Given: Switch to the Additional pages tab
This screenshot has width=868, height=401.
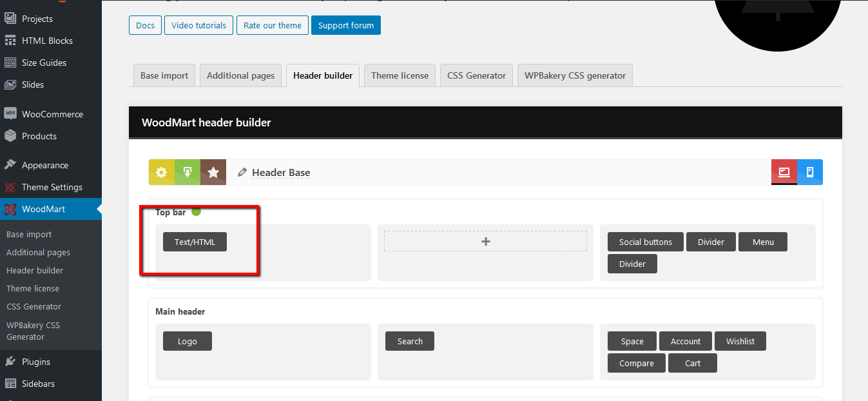Looking at the screenshot, I should pos(240,75).
